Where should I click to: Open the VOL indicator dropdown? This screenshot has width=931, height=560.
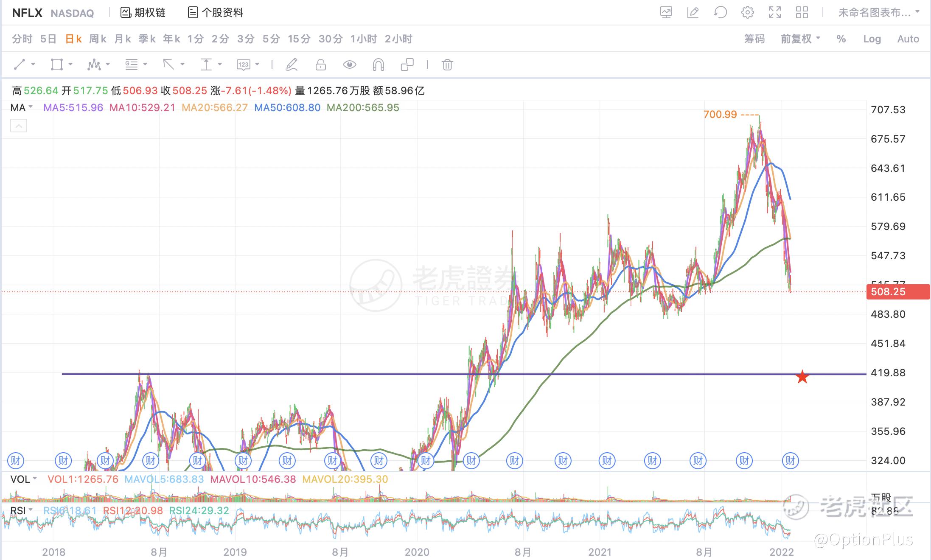coord(24,479)
